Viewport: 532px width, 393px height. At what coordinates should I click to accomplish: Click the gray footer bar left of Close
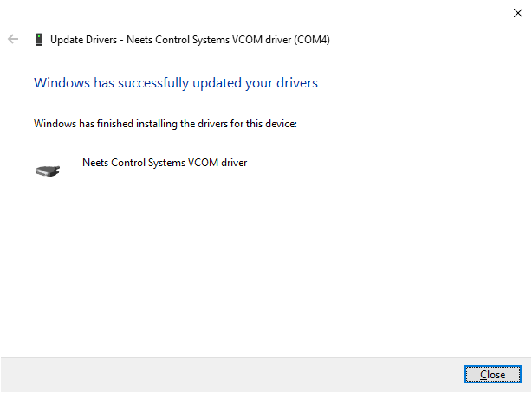230,374
